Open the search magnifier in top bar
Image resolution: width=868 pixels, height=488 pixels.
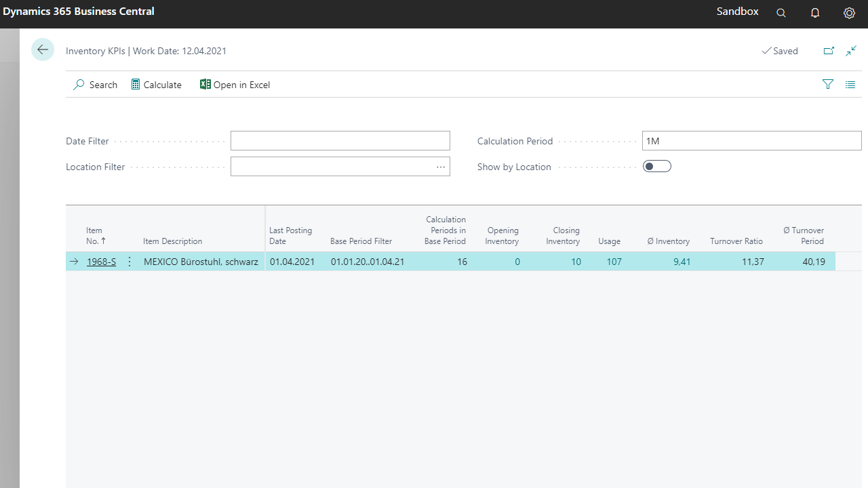pos(781,13)
